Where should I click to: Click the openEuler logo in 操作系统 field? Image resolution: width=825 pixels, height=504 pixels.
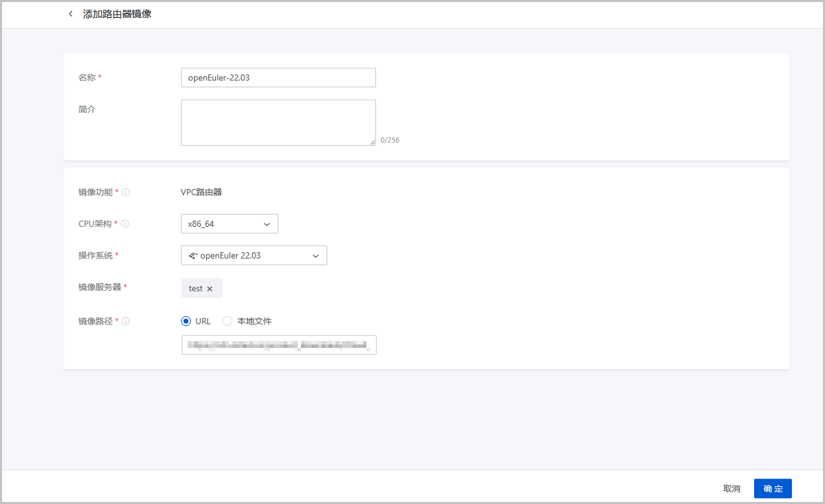pyautogui.click(x=193, y=256)
